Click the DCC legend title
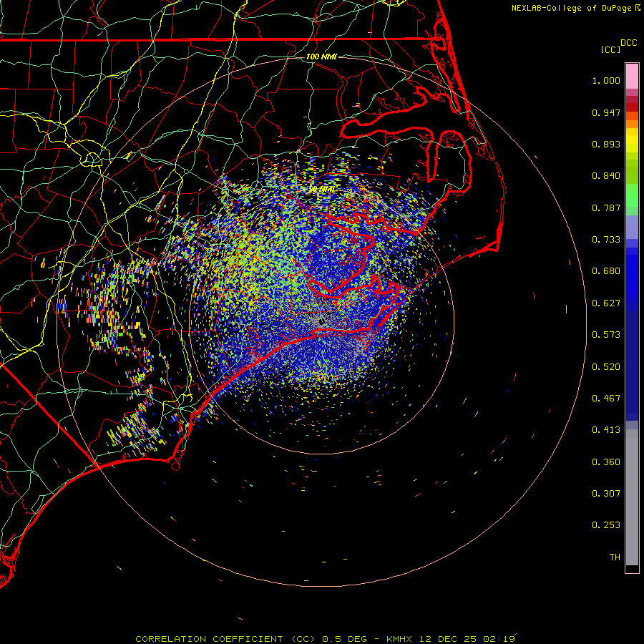Image resolution: width=644 pixels, height=644 pixels. click(629, 43)
